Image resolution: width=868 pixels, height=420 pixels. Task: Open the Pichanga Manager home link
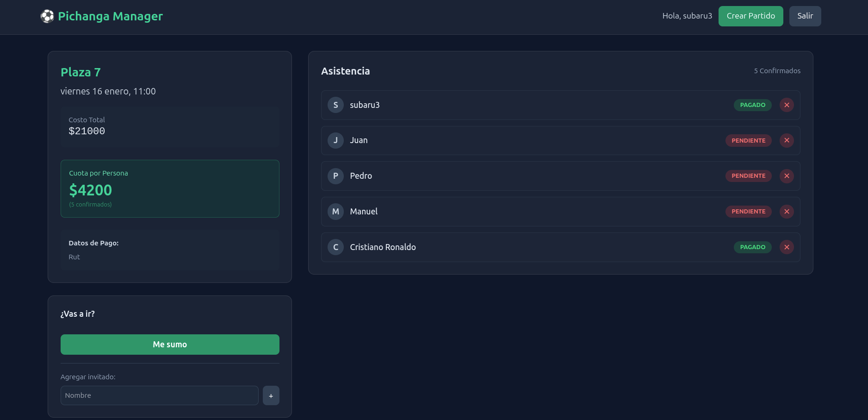click(110, 16)
